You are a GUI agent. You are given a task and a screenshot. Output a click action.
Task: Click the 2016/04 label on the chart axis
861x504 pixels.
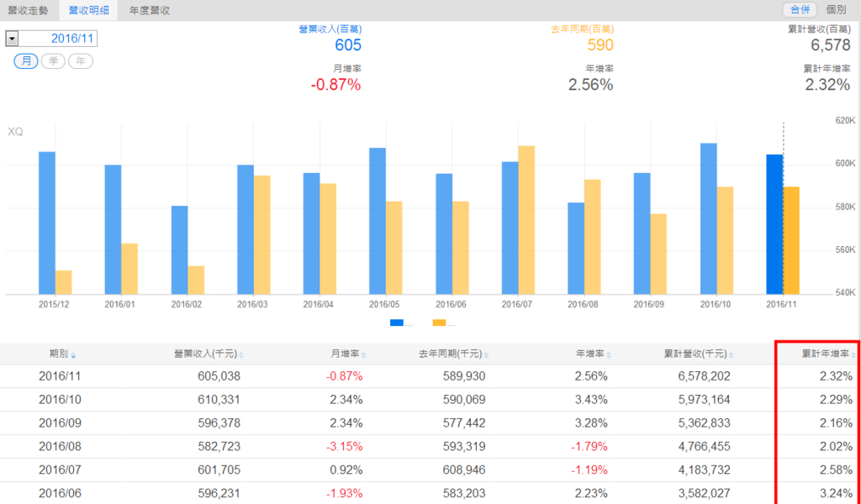[x=319, y=304]
